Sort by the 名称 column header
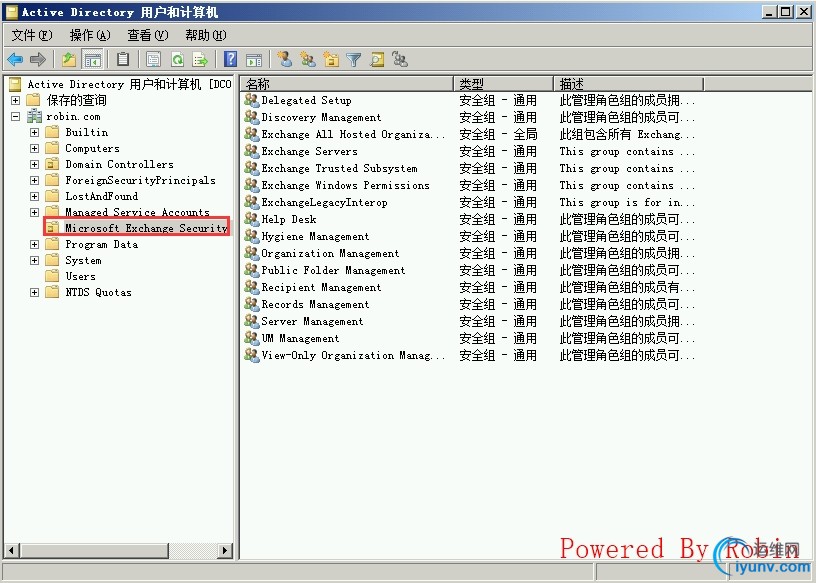This screenshot has width=816, height=583. [347, 84]
